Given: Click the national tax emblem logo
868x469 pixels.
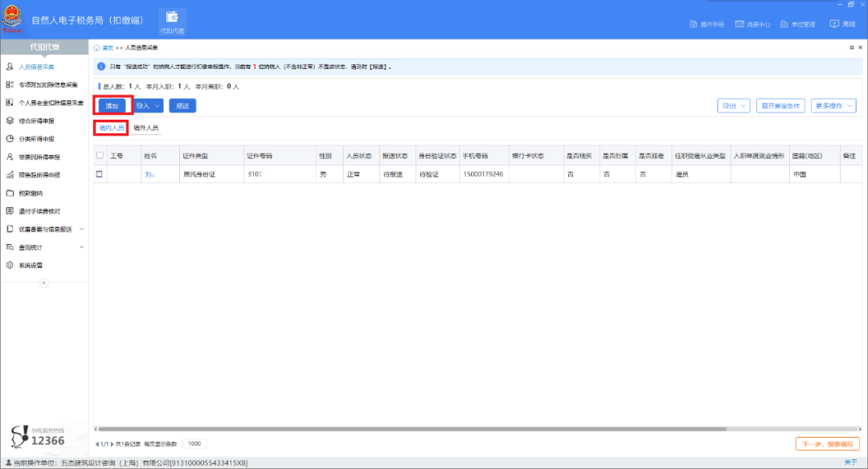Looking at the screenshot, I should [12, 19].
